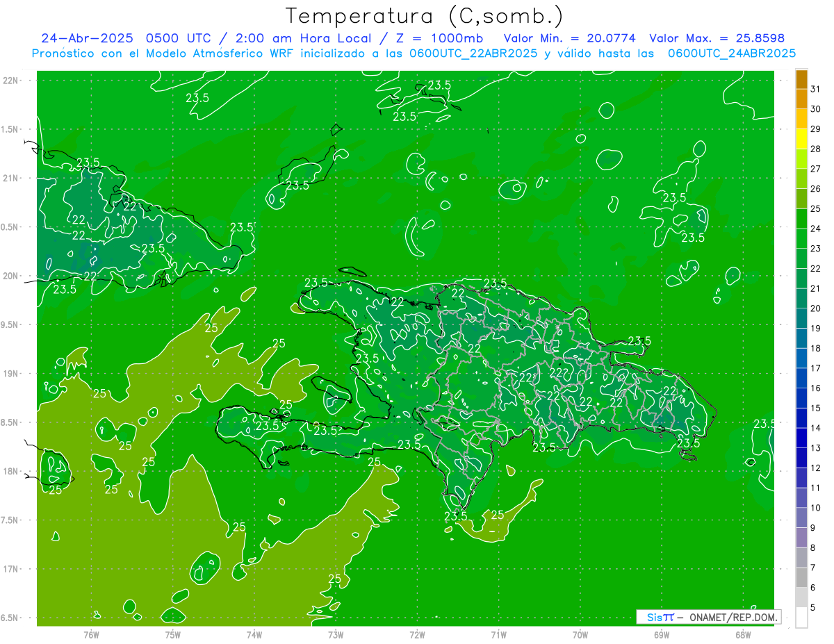The image size is (834, 644).
Task: Click the '8.5N' latitude axis label
Action: point(10,423)
